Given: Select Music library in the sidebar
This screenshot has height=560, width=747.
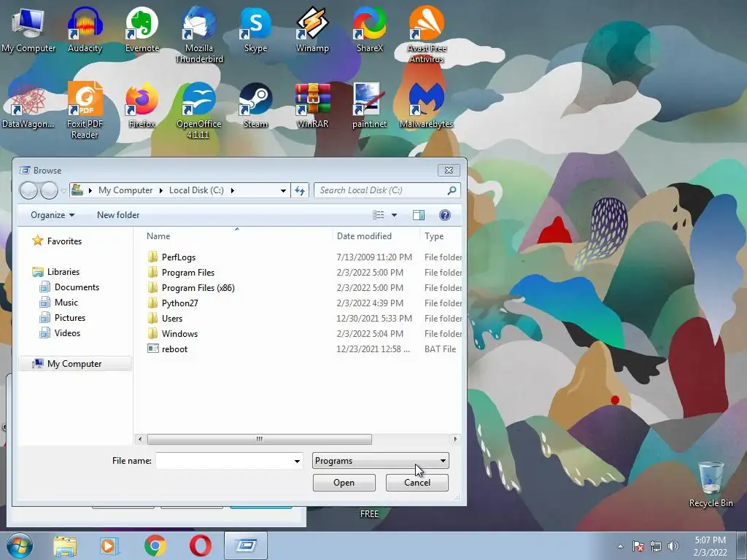Looking at the screenshot, I should [66, 303].
